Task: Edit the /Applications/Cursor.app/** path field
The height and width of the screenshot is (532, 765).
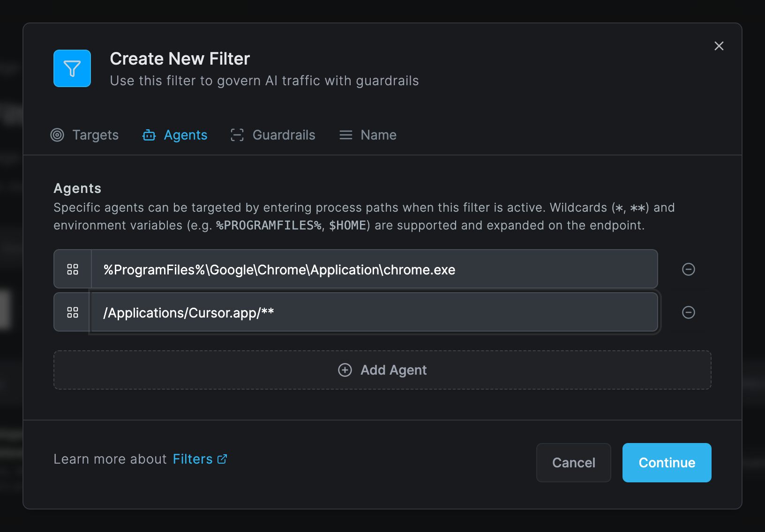Action: (374, 312)
